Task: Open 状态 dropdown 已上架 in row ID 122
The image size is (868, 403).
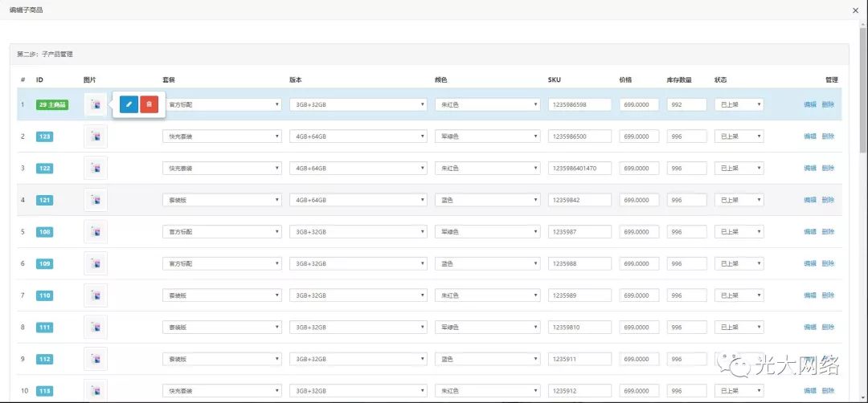Action: pos(739,168)
